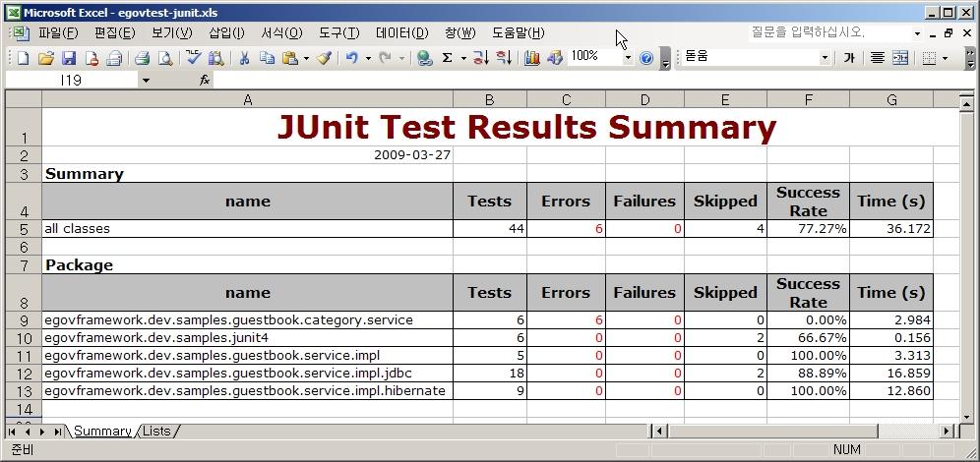The image size is (980, 462).
Task: Open the 파일(F) menu
Action: pos(58,33)
